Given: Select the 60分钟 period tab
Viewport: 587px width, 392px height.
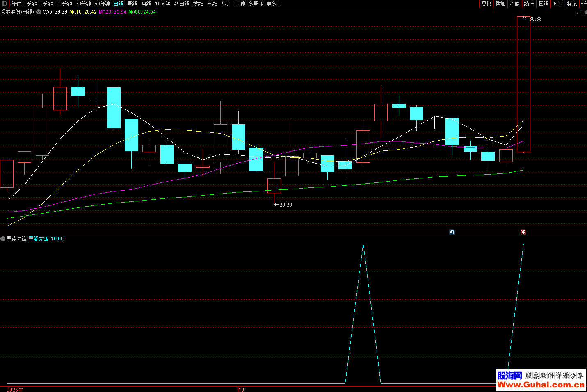Looking at the screenshot, I should coord(102,4).
